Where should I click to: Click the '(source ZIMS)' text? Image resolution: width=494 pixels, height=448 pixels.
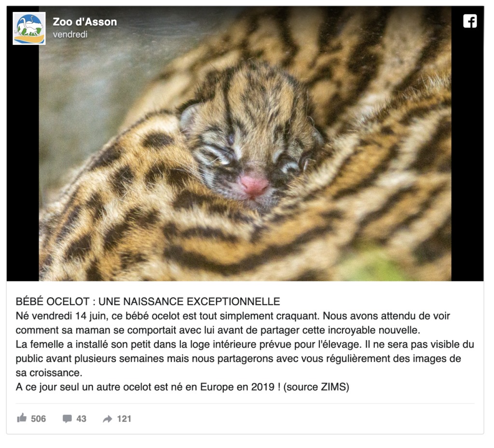tap(316, 387)
